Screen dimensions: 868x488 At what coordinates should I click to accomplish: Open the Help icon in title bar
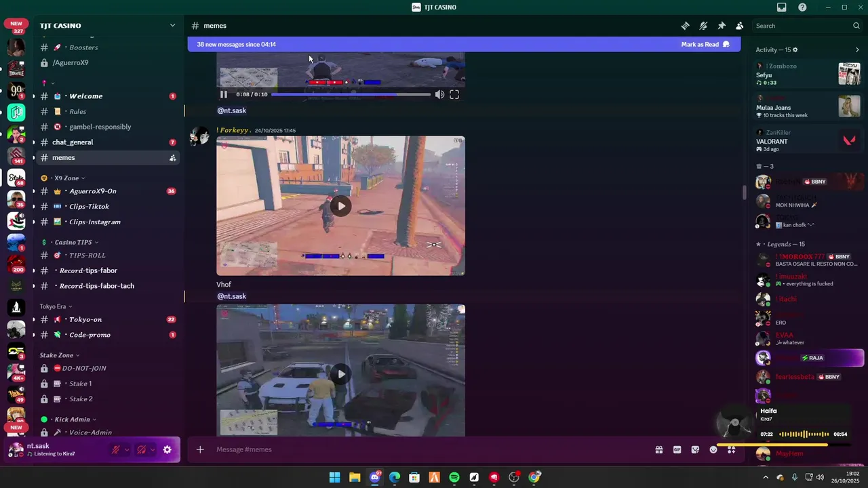point(802,7)
